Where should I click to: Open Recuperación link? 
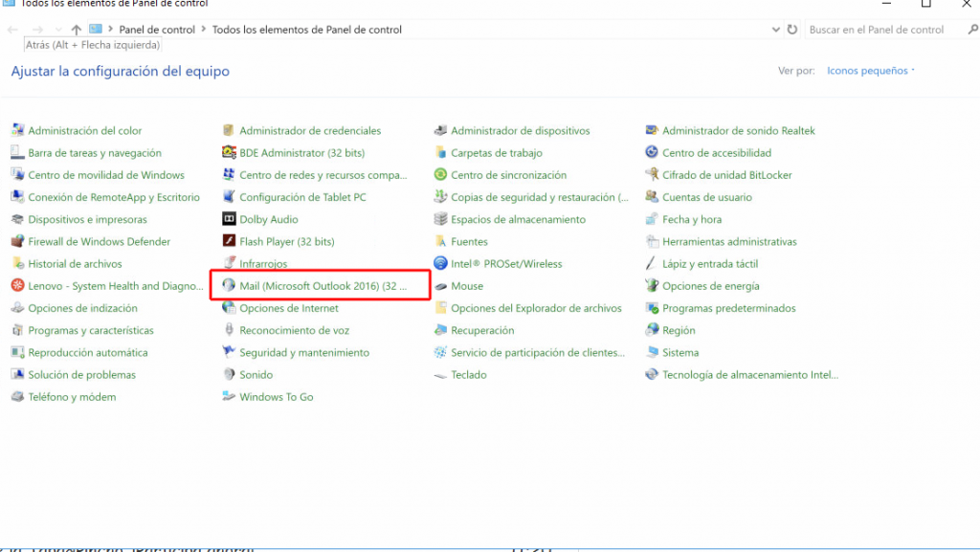482,330
